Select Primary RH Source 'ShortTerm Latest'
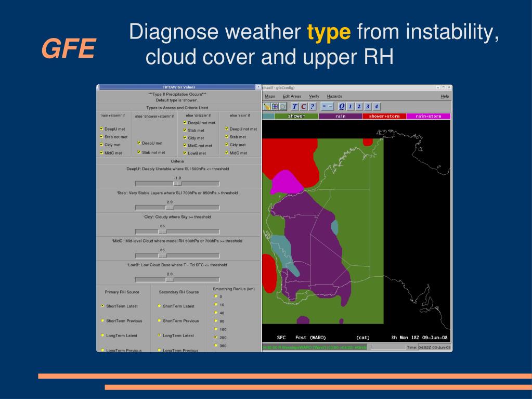 coord(102,306)
